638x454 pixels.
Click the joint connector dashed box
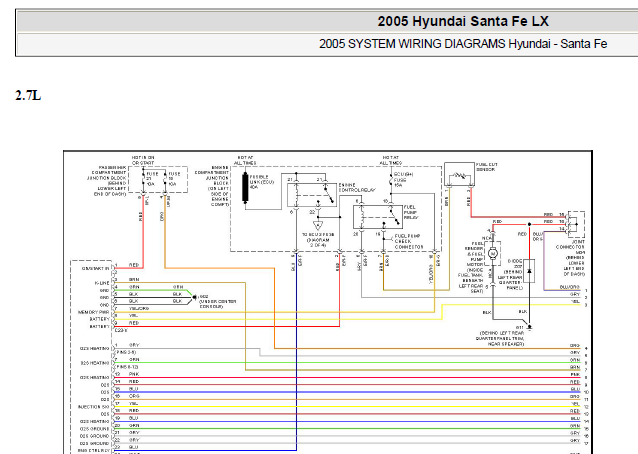pos(576,224)
